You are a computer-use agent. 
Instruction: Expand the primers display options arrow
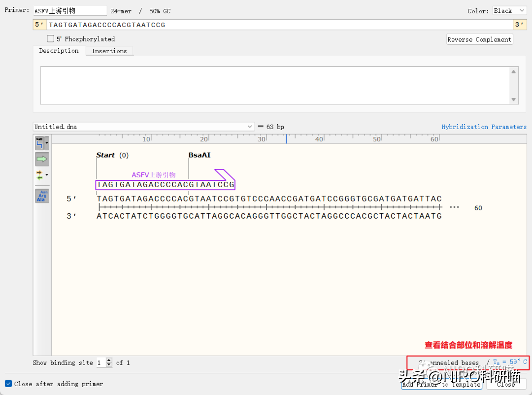coord(47,175)
